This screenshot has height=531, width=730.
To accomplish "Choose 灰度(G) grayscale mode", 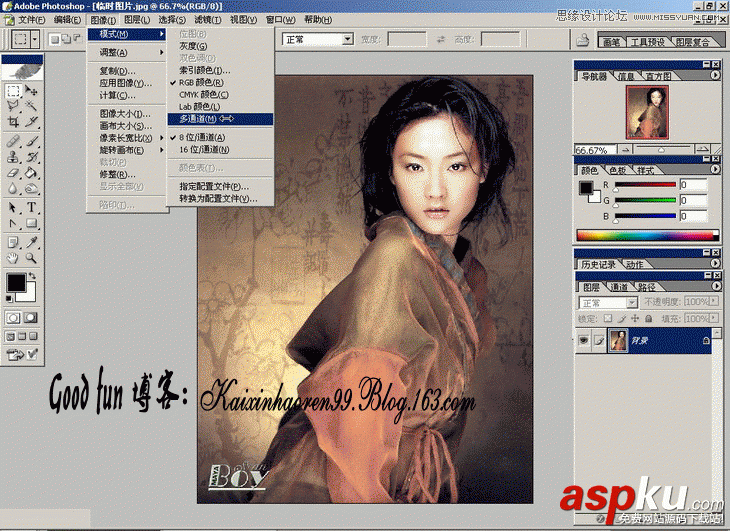I will point(220,46).
